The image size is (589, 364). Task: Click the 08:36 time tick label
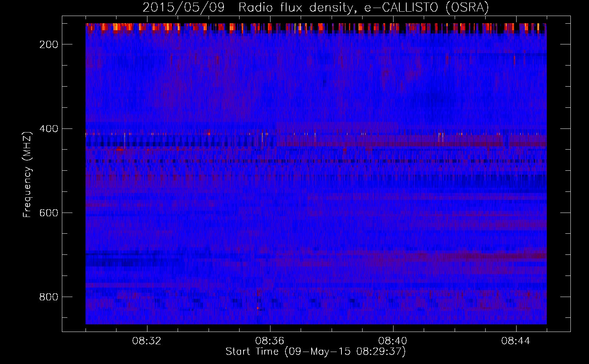(x=270, y=341)
